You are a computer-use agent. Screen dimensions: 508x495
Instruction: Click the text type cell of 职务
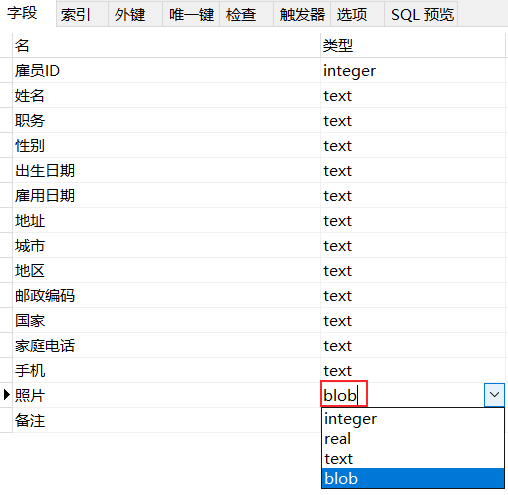point(413,120)
